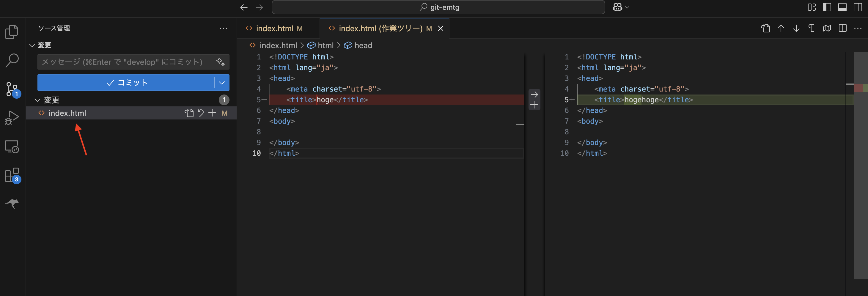Go to previous change up arrow
The height and width of the screenshot is (296, 868).
[781, 28]
